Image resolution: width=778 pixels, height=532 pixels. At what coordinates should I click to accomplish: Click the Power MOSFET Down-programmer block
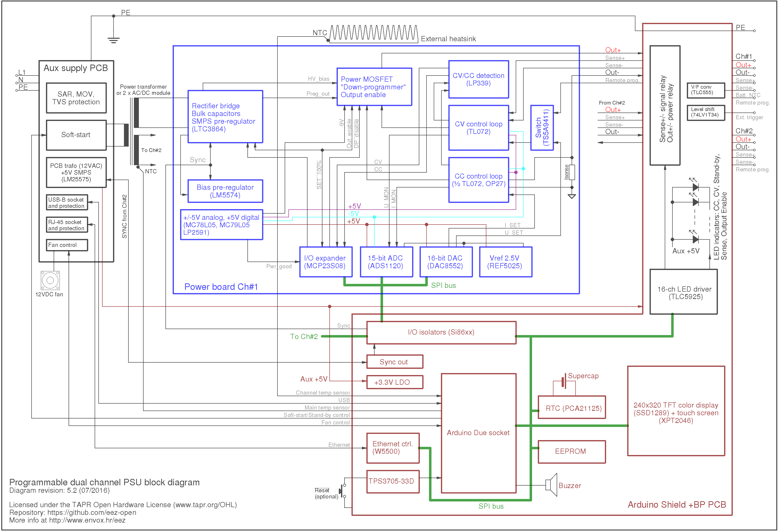pyautogui.click(x=374, y=87)
